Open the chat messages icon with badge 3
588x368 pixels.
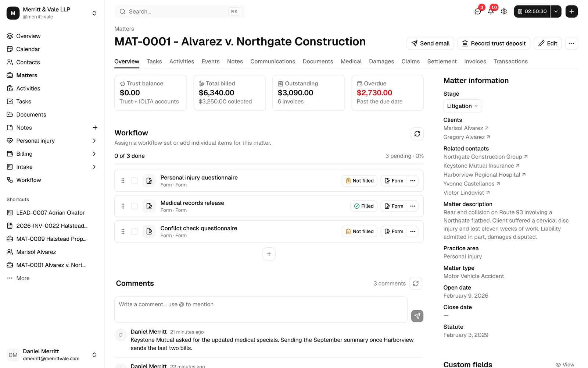(477, 11)
